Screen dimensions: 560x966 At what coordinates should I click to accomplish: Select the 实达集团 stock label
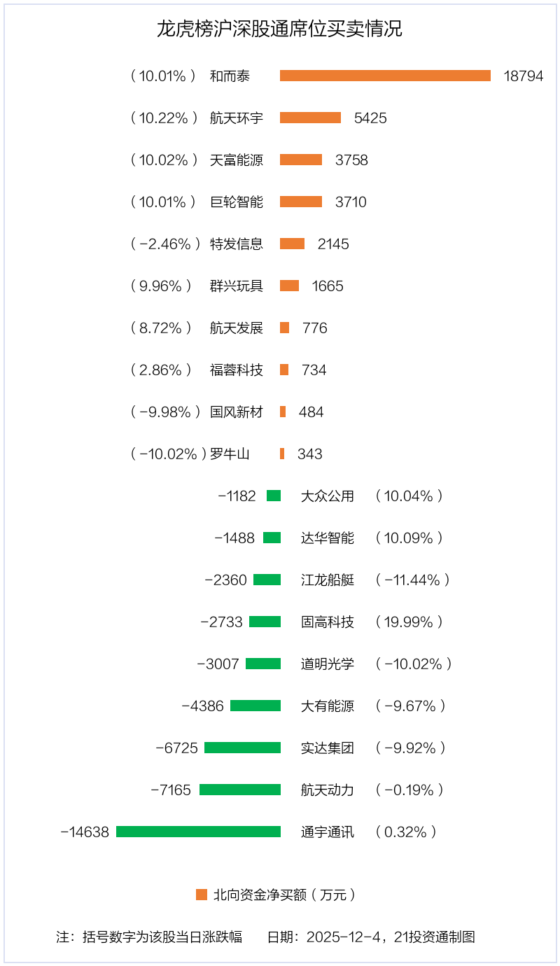tap(328, 748)
